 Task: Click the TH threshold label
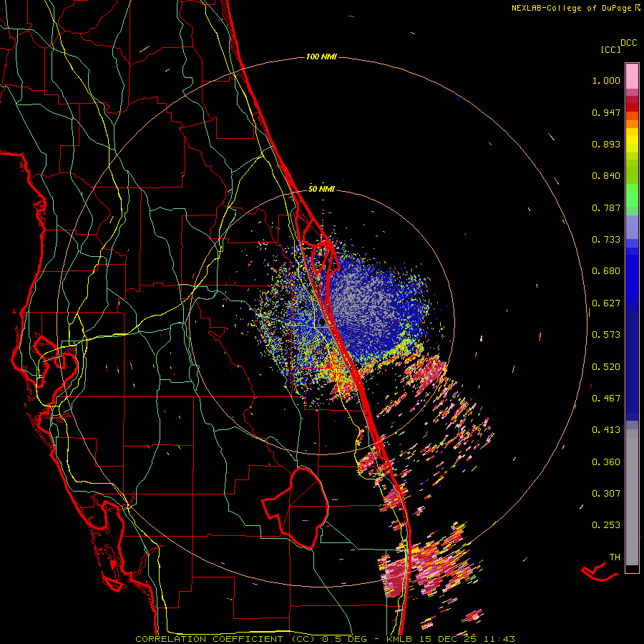[615, 557]
